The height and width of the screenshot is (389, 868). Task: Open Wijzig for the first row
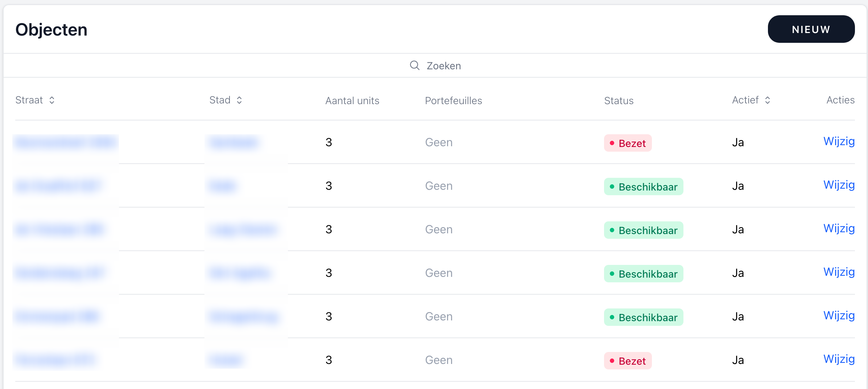point(839,142)
